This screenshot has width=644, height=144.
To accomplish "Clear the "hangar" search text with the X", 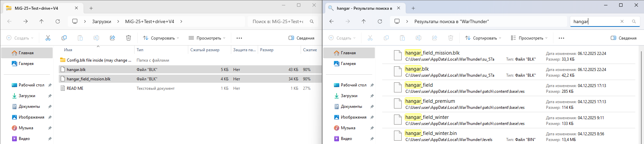I will pos(622,21).
